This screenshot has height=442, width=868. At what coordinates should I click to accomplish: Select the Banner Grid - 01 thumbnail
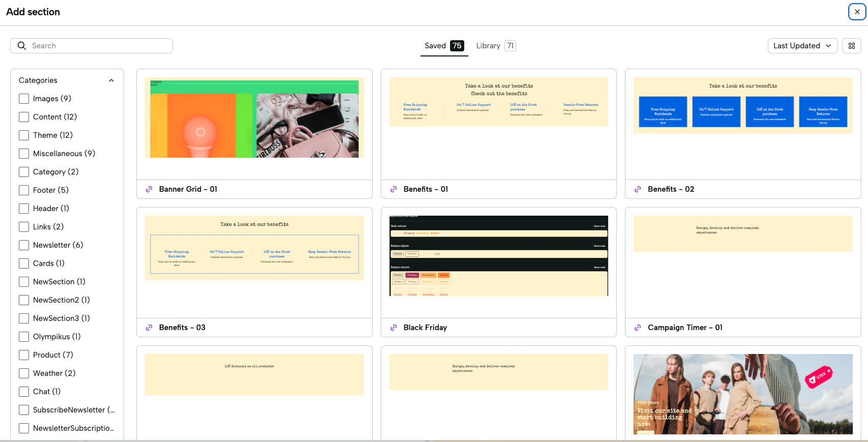point(254,117)
